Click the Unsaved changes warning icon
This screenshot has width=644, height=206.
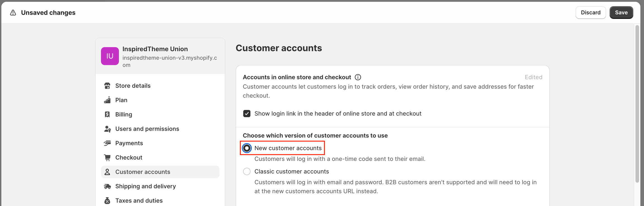coord(13,13)
